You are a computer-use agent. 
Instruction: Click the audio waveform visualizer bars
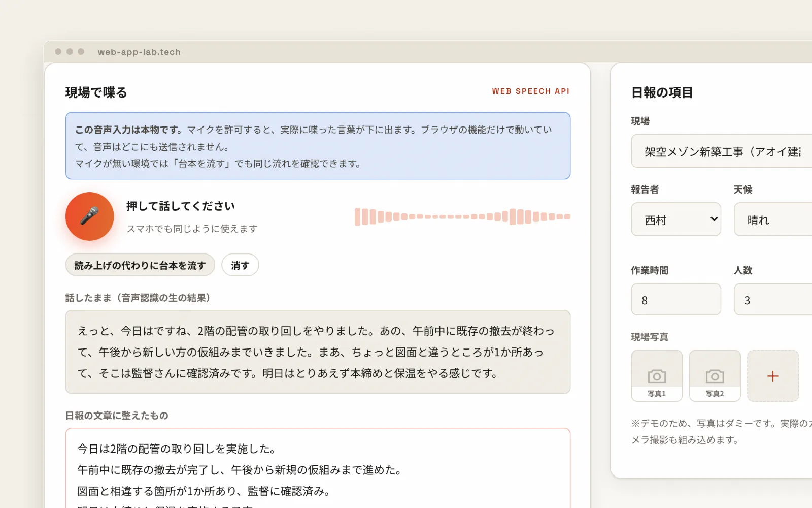[x=462, y=216]
